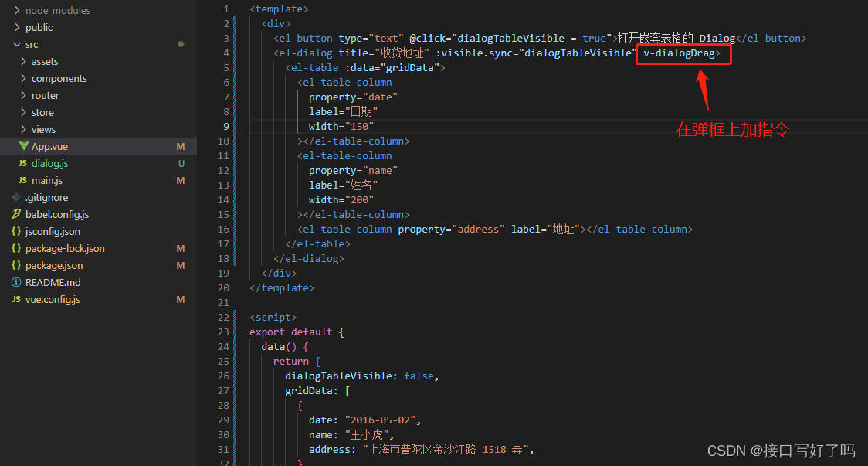Click the M status badge on main.js
This screenshot has width=868, height=466.
181,181
